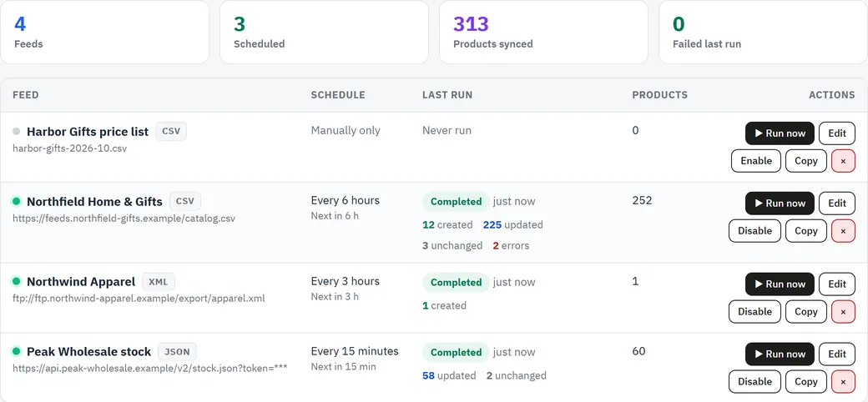
Task: Copy the Harbor Gifts price list feed
Action: pos(806,161)
